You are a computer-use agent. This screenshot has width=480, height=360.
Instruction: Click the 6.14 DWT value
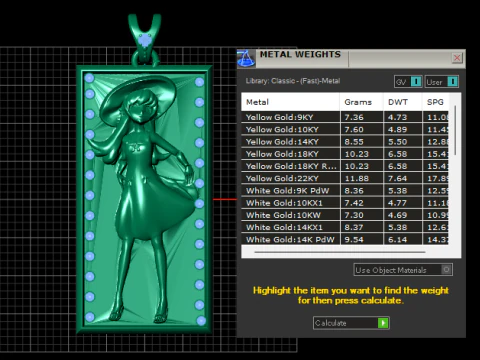click(397, 239)
